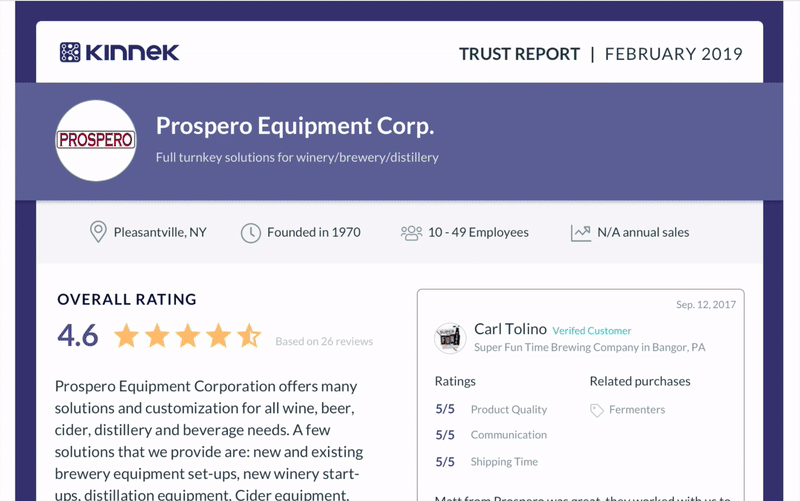Click Carl Tolino's reviewer avatar

click(450, 338)
